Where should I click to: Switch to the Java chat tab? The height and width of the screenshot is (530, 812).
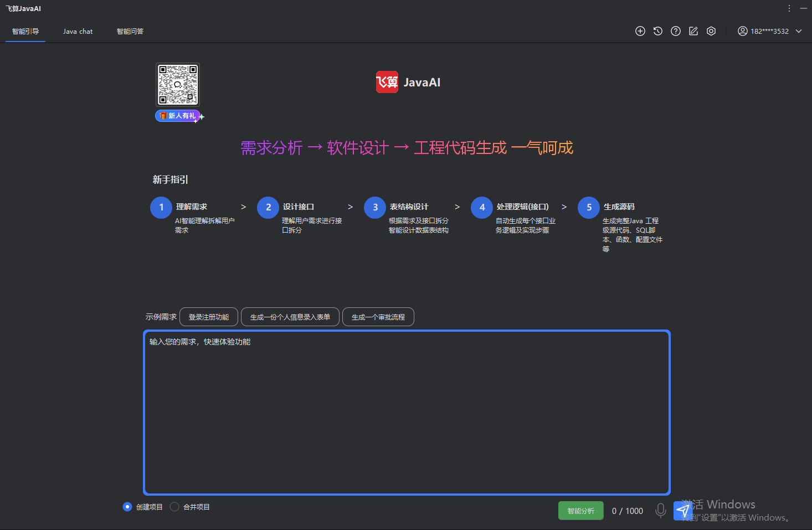pos(78,32)
